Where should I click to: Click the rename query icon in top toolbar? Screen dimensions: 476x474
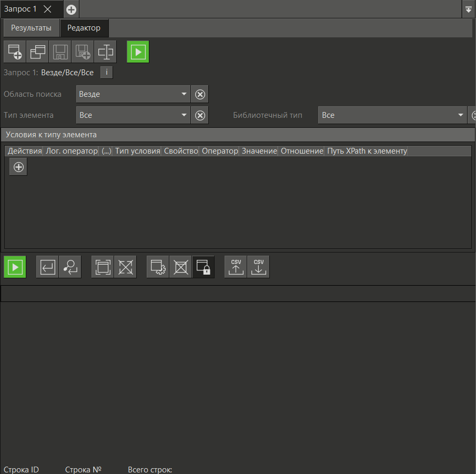click(x=105, y=52)
